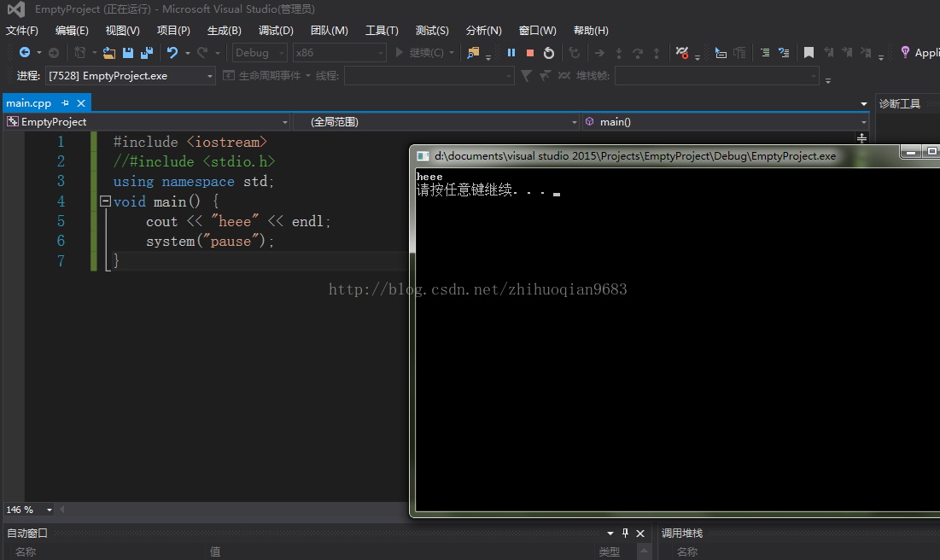Pin the Autos window with the pushpin
This screenshot has width=940, height=560.
pos(625,533)
